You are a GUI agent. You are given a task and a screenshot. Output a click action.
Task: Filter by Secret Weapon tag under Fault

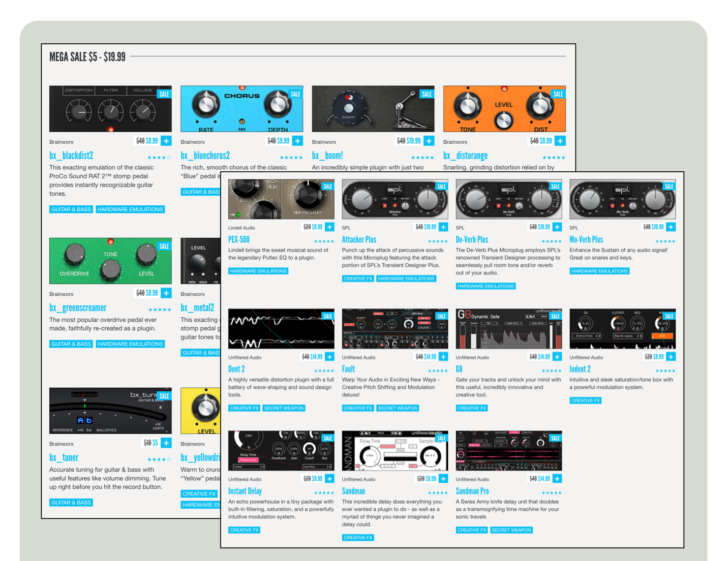tap(397, 408)
